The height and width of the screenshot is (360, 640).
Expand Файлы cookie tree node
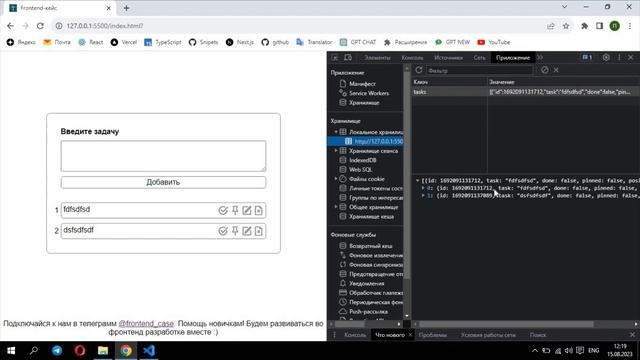click(336, 179)
